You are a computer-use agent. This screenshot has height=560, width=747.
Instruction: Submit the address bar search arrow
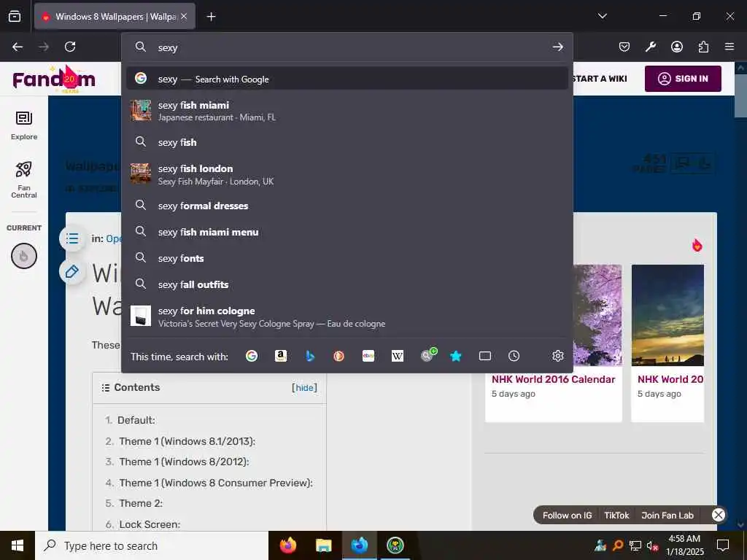tap(558, 47)
